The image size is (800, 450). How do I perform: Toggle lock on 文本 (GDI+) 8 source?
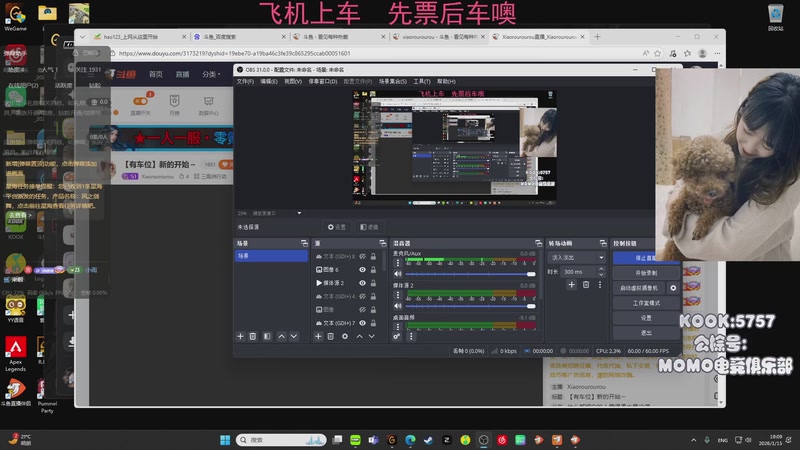coord(373,256)
